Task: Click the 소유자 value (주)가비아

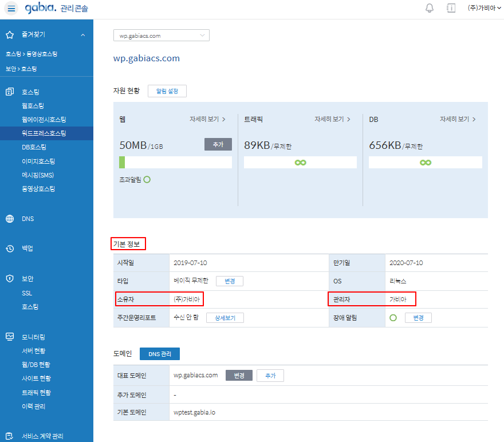Action: click(187, 299)
